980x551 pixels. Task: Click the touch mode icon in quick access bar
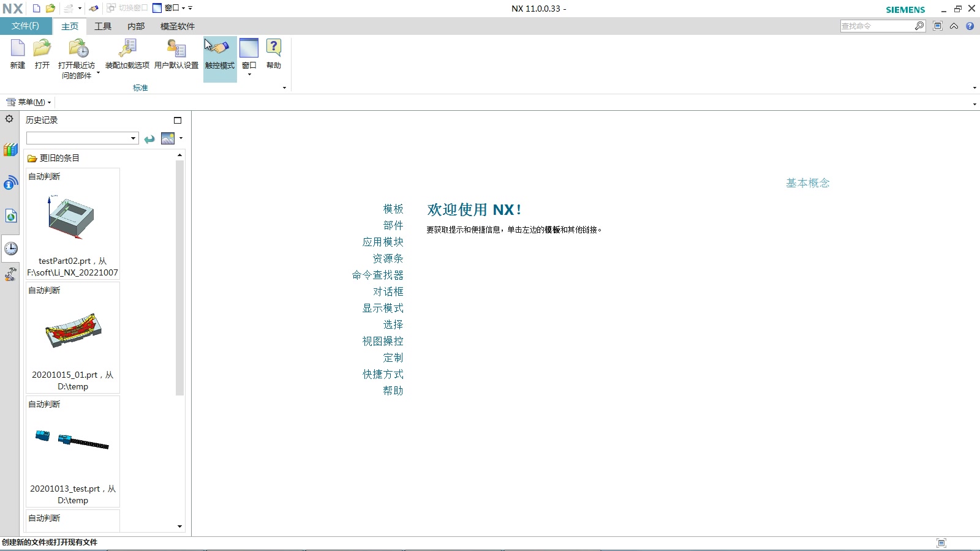[94, 9]
